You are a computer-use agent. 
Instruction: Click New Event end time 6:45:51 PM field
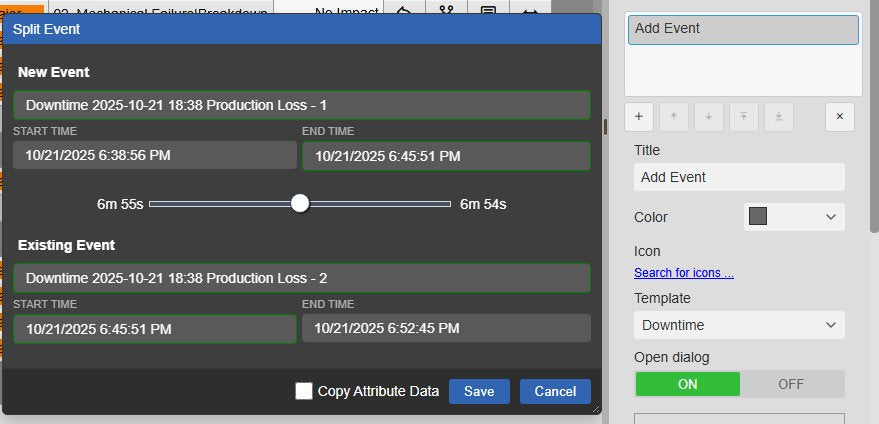[x=446, y=156]
